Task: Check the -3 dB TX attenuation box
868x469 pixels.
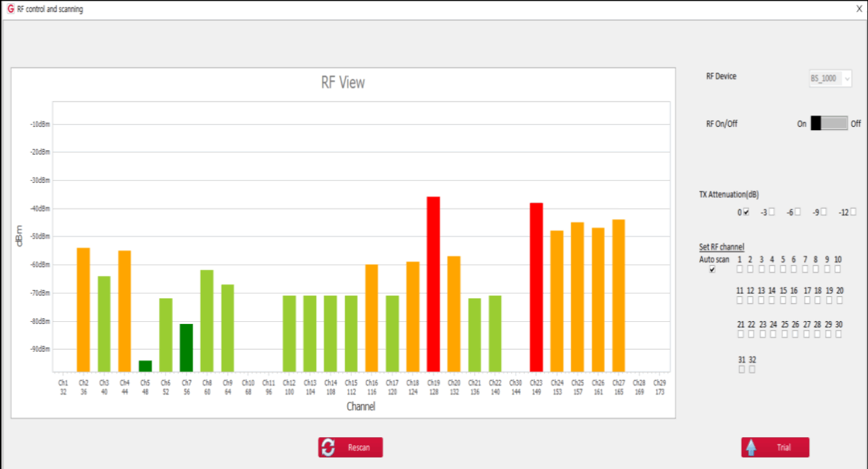Action: tap(772, 212)
